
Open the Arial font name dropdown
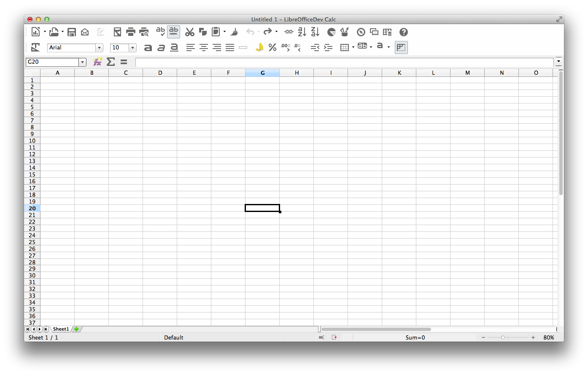(x=99, y=48)
